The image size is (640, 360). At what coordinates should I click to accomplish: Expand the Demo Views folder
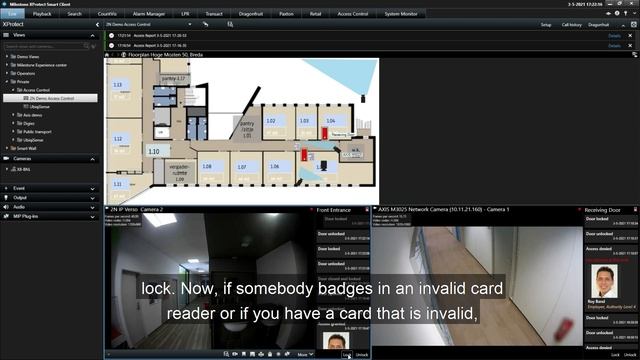point(7,57)
